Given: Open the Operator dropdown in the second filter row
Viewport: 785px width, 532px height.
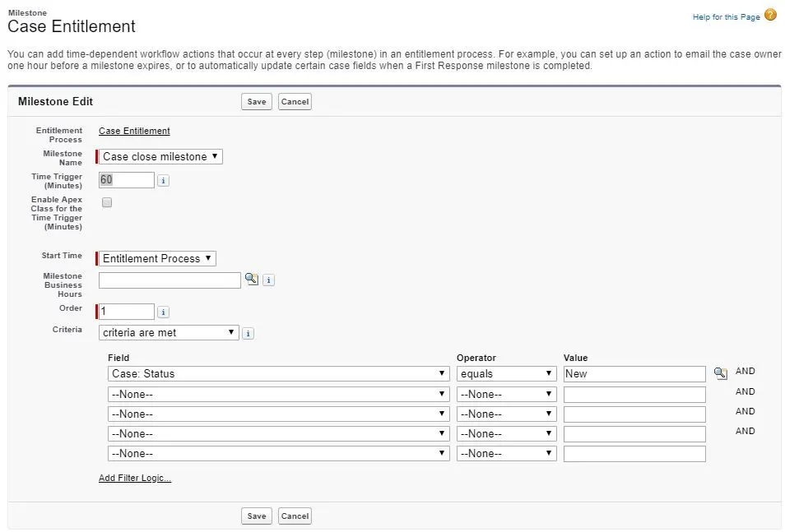Looking at the screenshot, I should click(506, 395).
